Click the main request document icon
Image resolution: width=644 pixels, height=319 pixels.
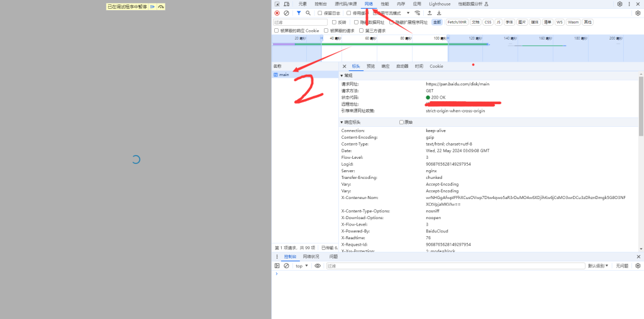(x=275, y=75)
